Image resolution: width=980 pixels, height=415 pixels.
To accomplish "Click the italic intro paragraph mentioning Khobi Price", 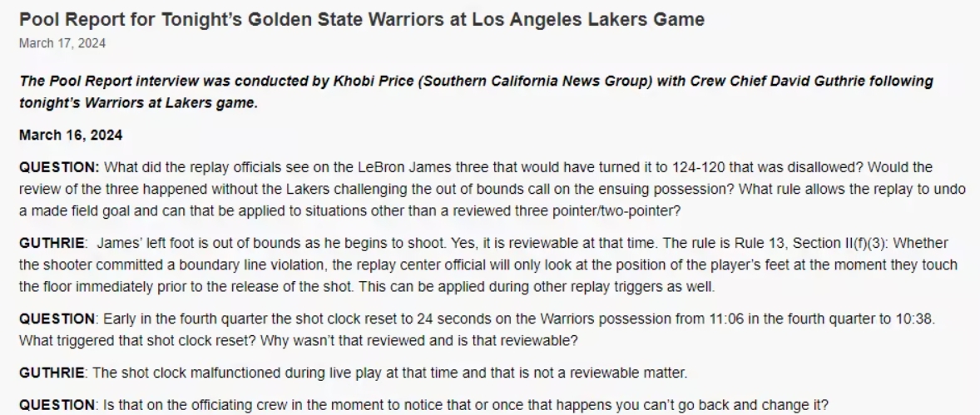I will (x=476, y=91).
